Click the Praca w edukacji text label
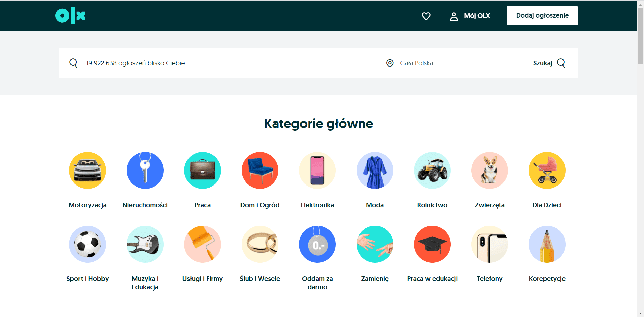Image resolution: width=644 pixels, height=317 pixels. 432,279
